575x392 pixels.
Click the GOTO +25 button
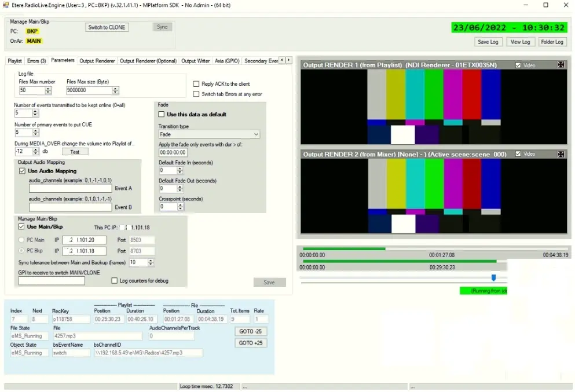click(x=251, y=343)
